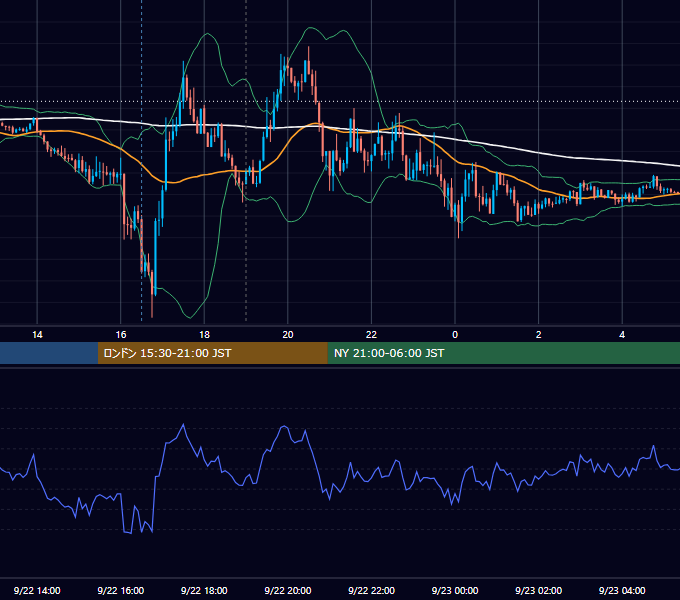Click the 9/22 20:00 date label

[x=288, y=590]
